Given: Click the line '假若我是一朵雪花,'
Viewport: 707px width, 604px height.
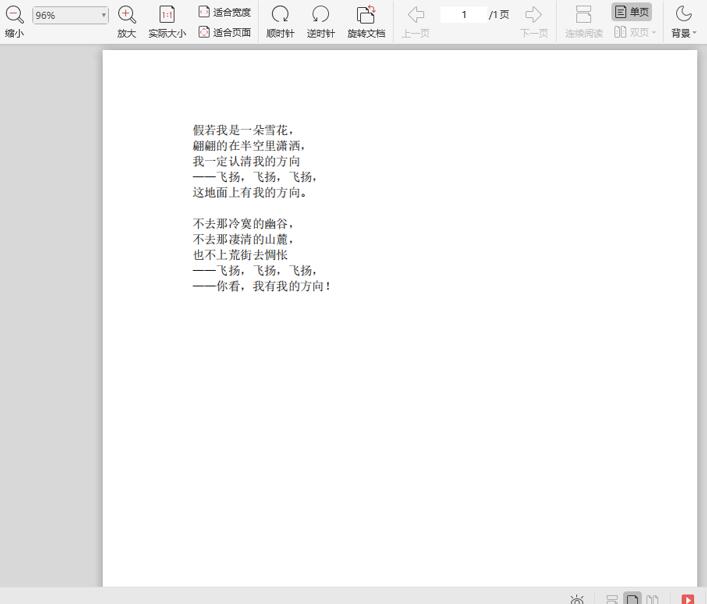Looking at the screenshot, I should [243, 130].
